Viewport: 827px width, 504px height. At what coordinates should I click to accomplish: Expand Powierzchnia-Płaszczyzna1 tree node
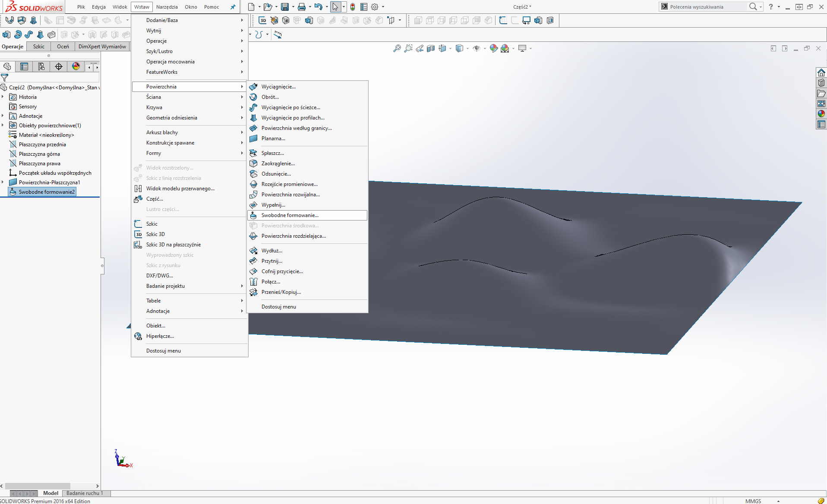(x=3, y=183)
